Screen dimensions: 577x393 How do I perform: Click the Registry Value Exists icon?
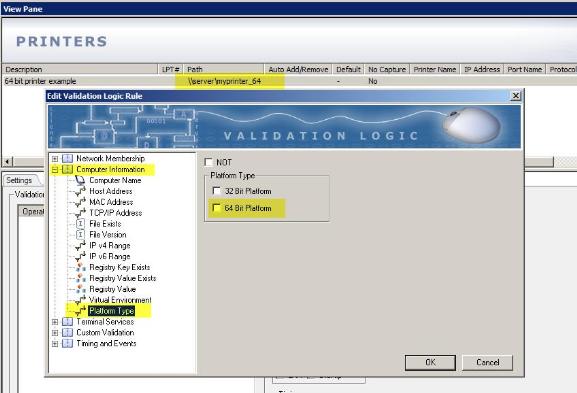pyautogui.click(x=80, y=278)
